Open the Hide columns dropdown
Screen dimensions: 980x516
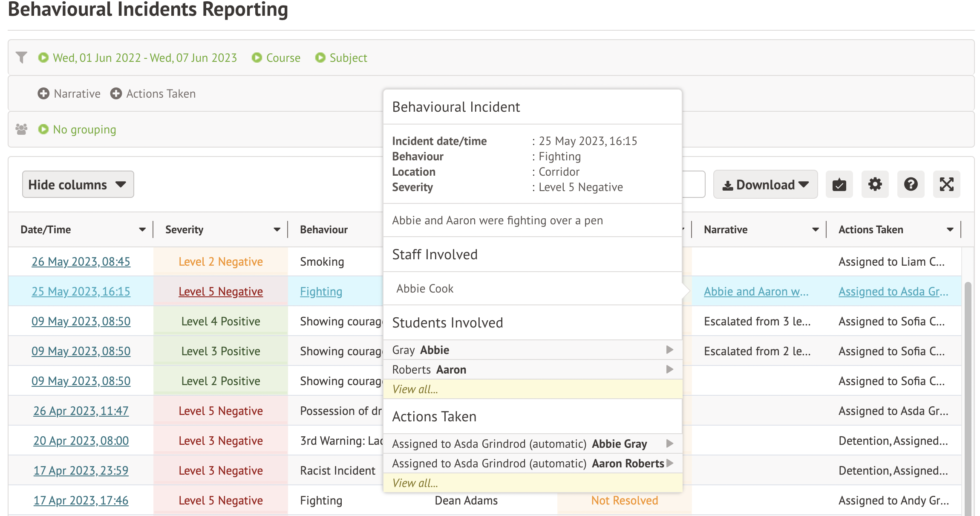[78, 185]
